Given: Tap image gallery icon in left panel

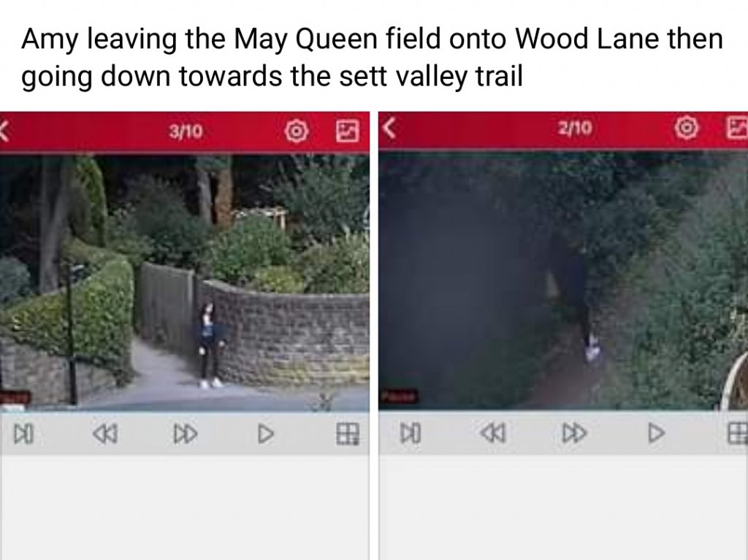Looking at the screenshot, I should [347, 131].
